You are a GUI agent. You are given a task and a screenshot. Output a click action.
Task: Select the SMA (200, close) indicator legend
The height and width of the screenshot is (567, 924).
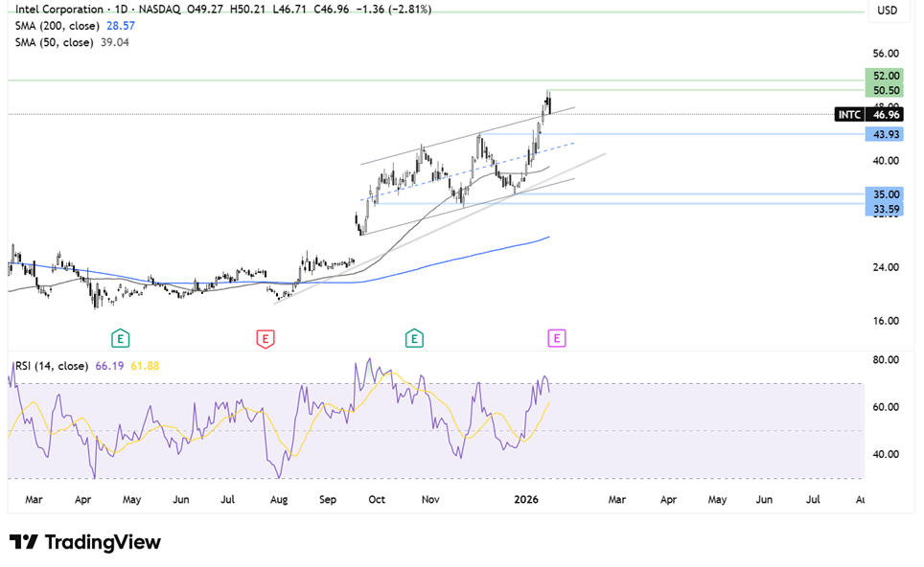58,26
